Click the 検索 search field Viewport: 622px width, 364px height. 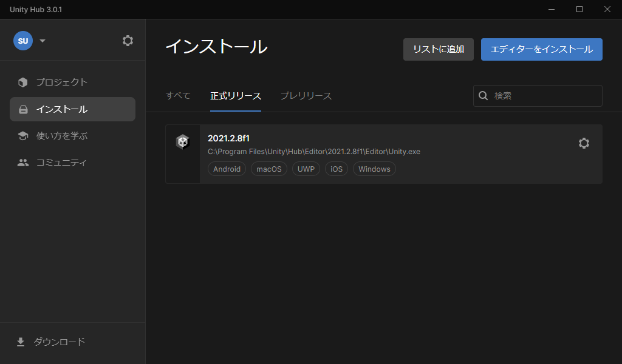(x=544, y=96)
